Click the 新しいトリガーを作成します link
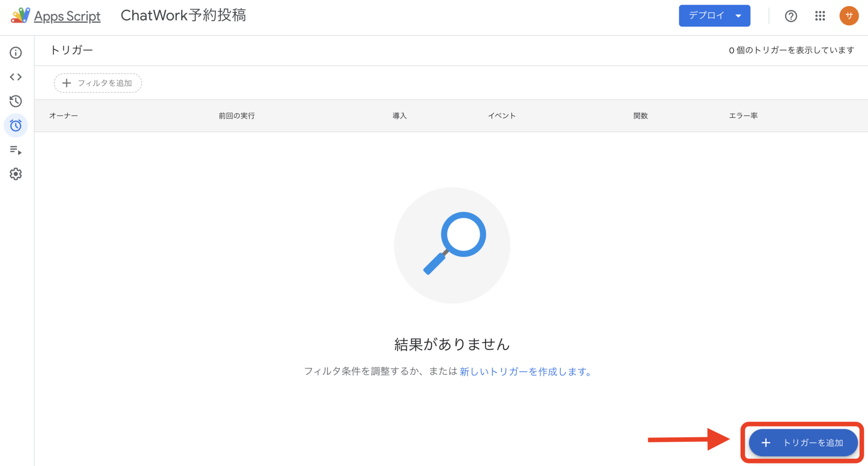This screenshot has width=868, height=466. pos(526,371)
